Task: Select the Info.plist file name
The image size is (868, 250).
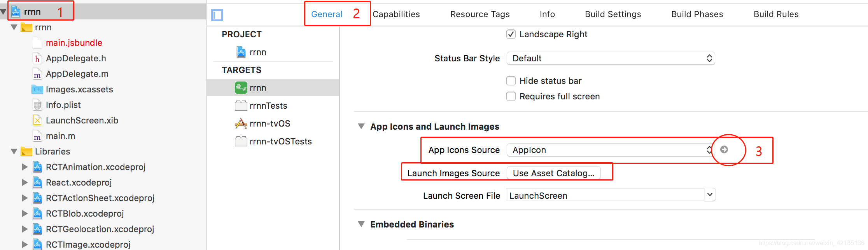Action: 63,105
